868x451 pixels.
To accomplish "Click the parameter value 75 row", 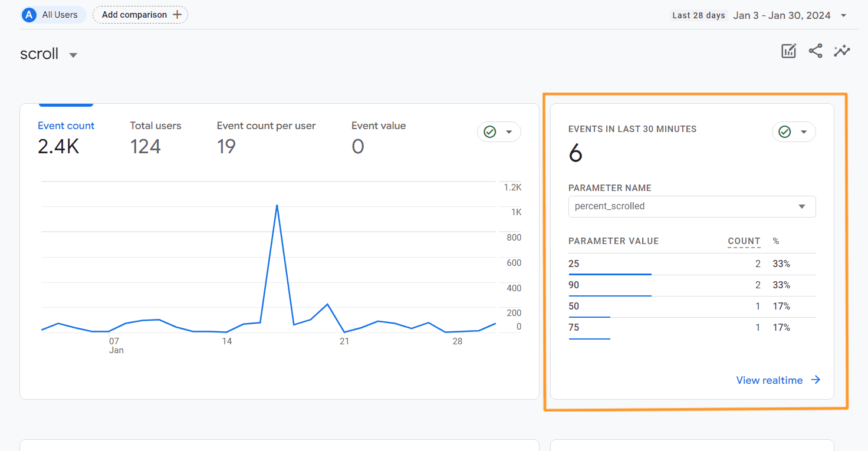I will [692, 328].
